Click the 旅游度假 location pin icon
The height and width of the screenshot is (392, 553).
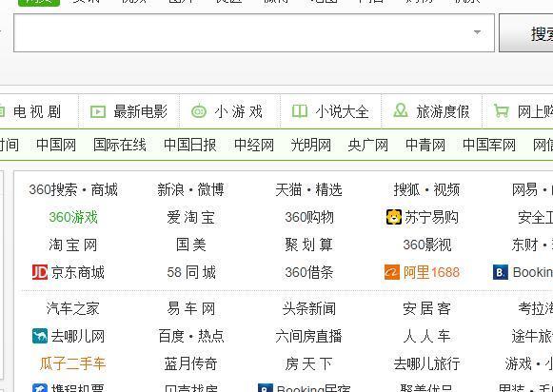coord(401,110)
